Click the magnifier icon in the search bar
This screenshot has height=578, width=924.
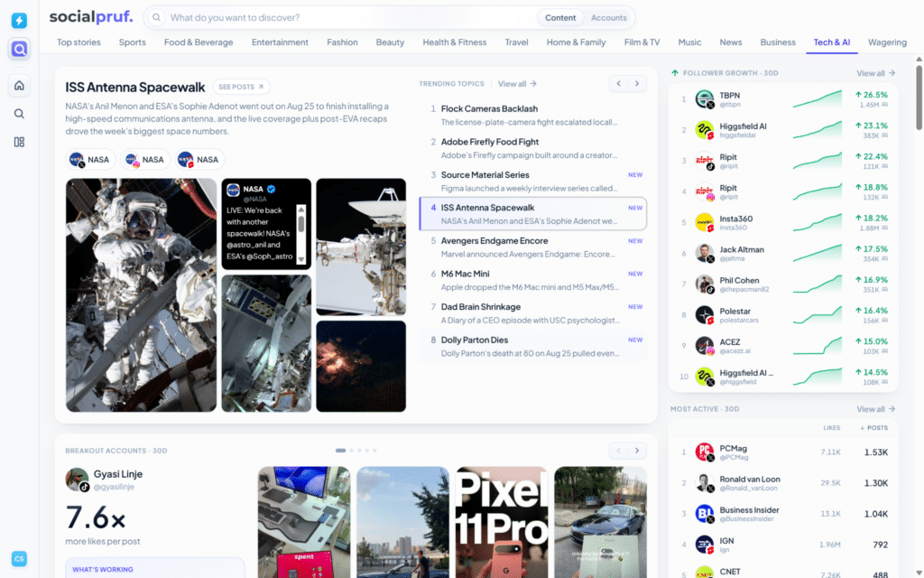pyautogui.click(x=156, y=18)
